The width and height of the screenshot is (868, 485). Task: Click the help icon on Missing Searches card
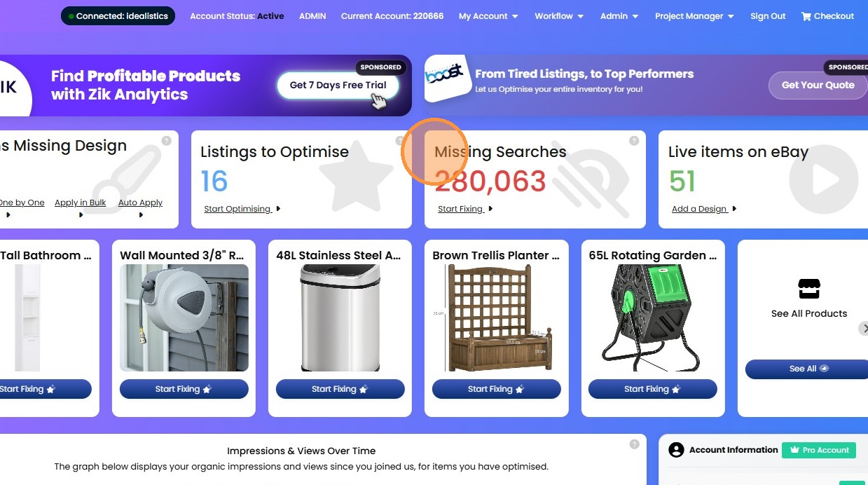pos(634,141)
